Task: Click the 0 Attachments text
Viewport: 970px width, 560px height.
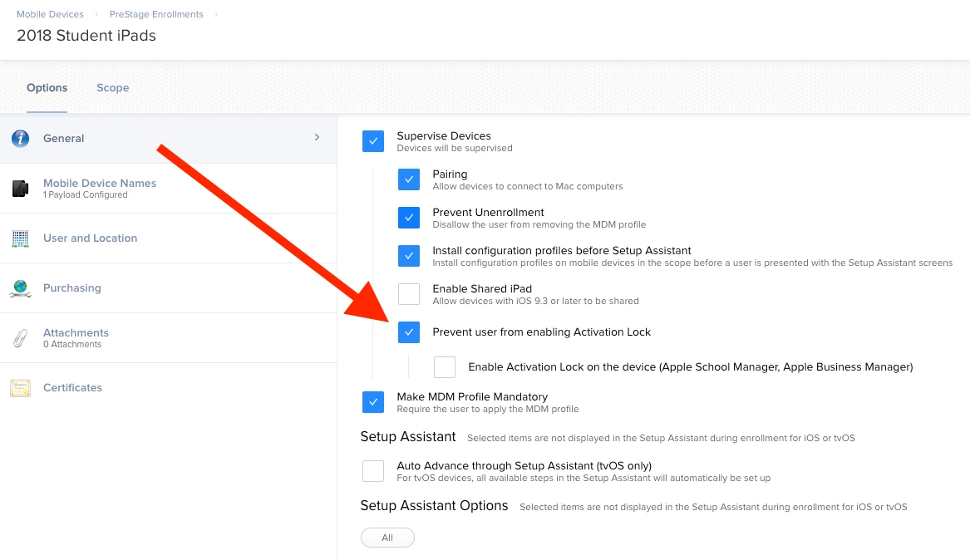Action: point(72,344)
